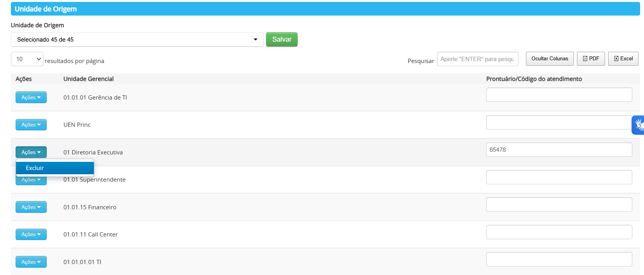This screenshot has height=275, width=644.
Task: Sort by Prontuário/Código do atendimento header
Action: 534,79
